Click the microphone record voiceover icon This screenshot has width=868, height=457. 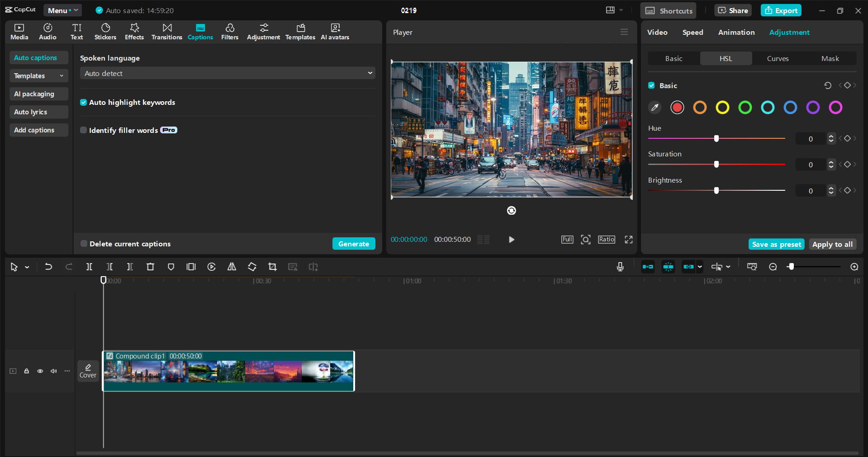click(x=620, y=267)
